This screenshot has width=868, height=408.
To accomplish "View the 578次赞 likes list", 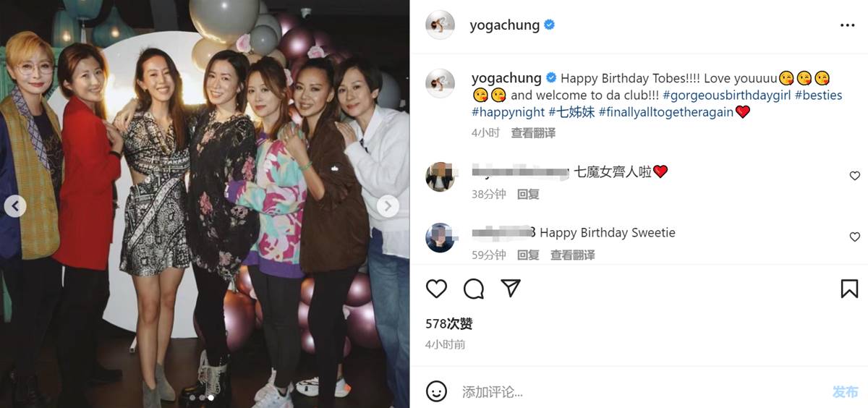I will [x=448, y=324].
